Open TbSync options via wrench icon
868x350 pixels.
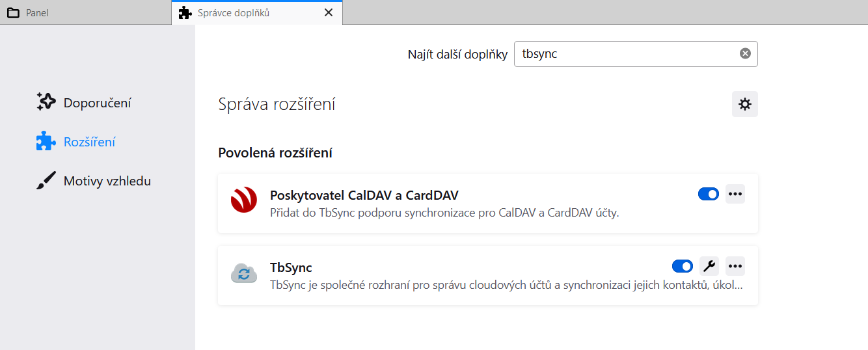709,265
